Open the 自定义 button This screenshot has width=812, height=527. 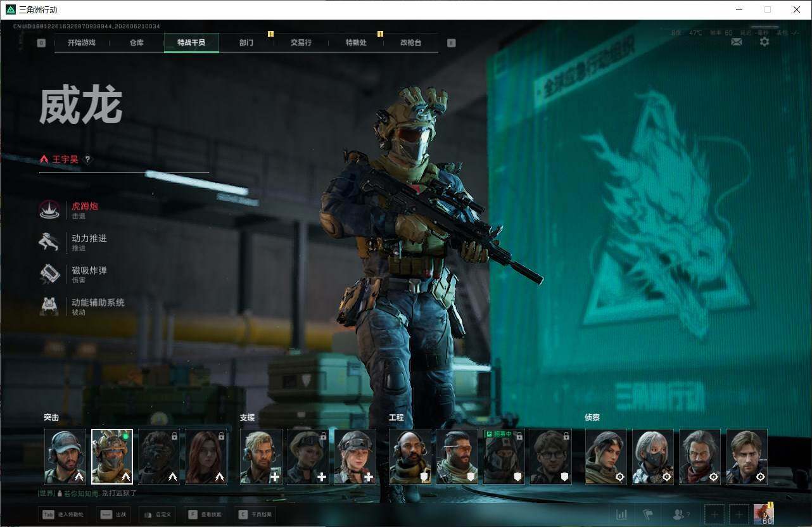point(157,514)
